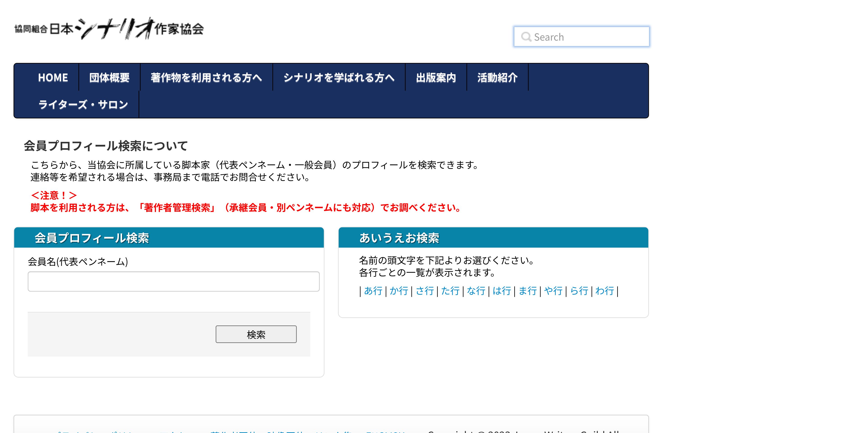Screen dimensions: 868x433
Task: Click the 会員名(代表ペンネーム) text field
Action: click(174, 281)
